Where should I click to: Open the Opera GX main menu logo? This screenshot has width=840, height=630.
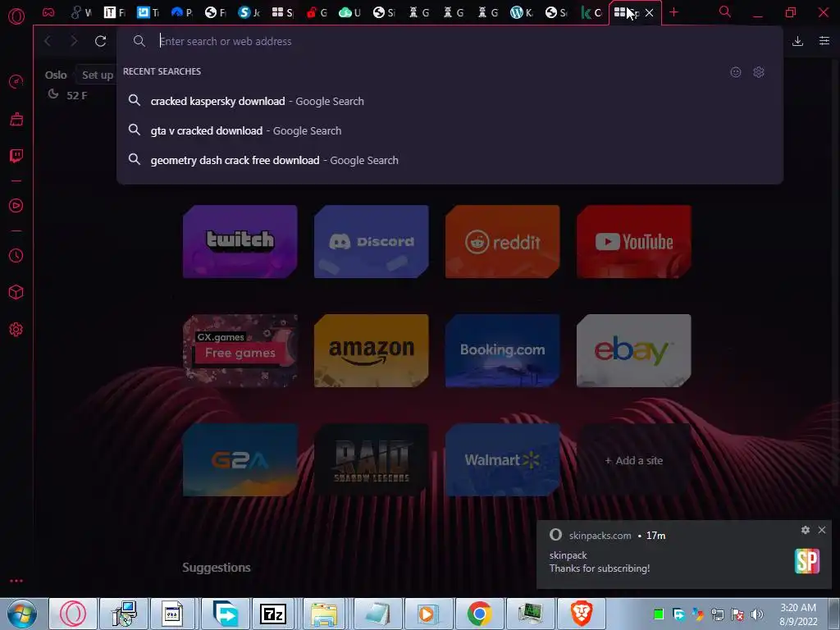(16, 16)
